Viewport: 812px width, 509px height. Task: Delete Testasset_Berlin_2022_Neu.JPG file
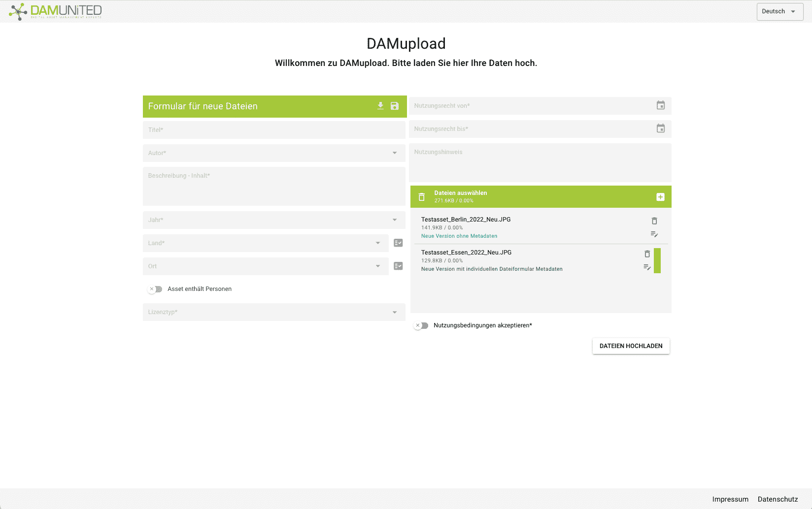pos(654,221)
